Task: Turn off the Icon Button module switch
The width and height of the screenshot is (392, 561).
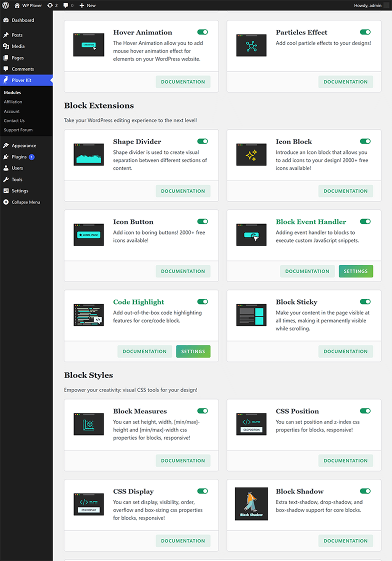Action: pos(202,221)
